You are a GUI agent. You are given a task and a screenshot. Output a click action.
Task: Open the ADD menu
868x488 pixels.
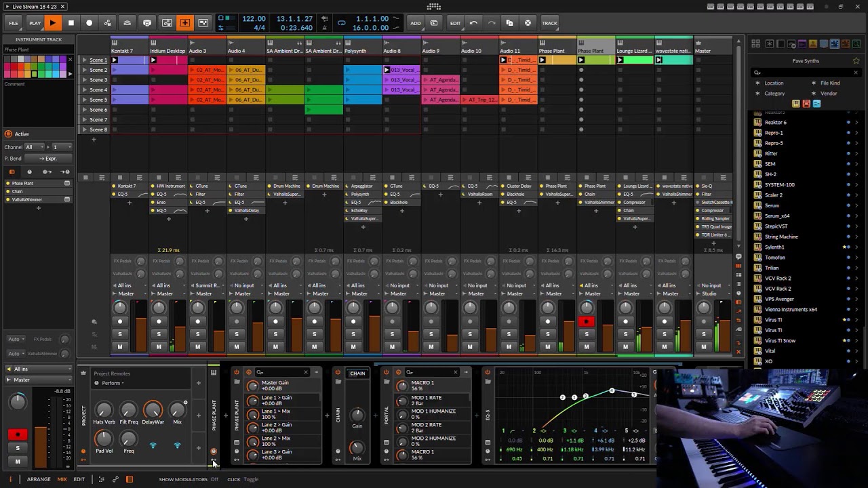click(416, 23)
